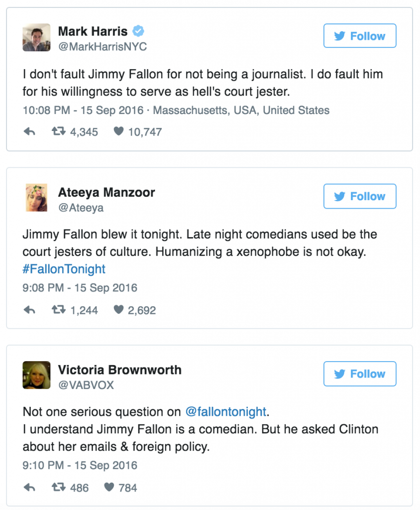Reply to Mark Harris's tweet

(x=29, y=132)
